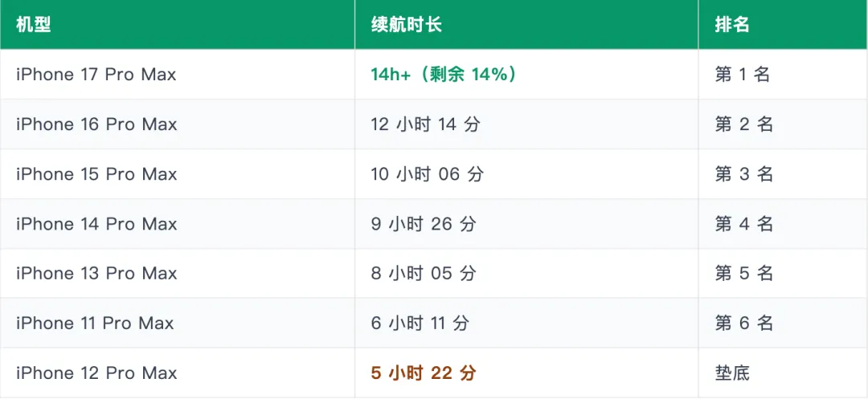Click the 8 小时 05 分 duration
868x399 pixels.
[x=424, y=274]
